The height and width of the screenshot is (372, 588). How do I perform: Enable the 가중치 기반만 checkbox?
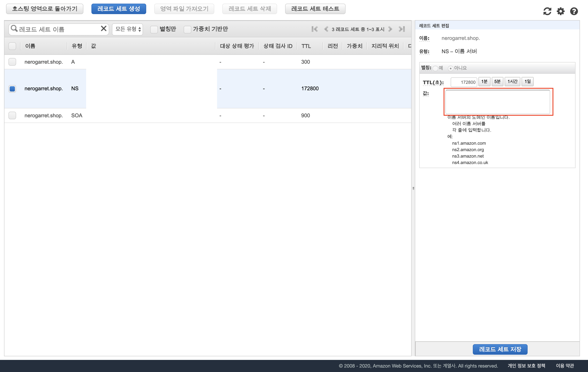tap(187, 29)
